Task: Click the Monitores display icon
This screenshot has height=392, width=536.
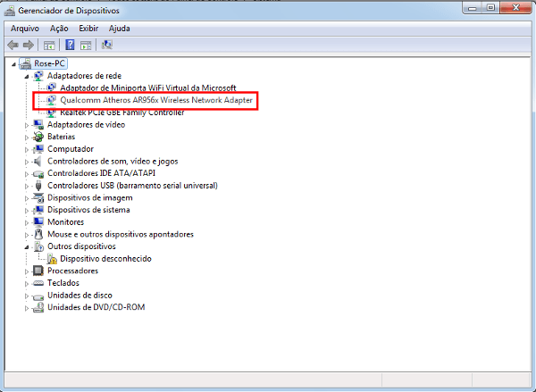Action: [38, 222]
